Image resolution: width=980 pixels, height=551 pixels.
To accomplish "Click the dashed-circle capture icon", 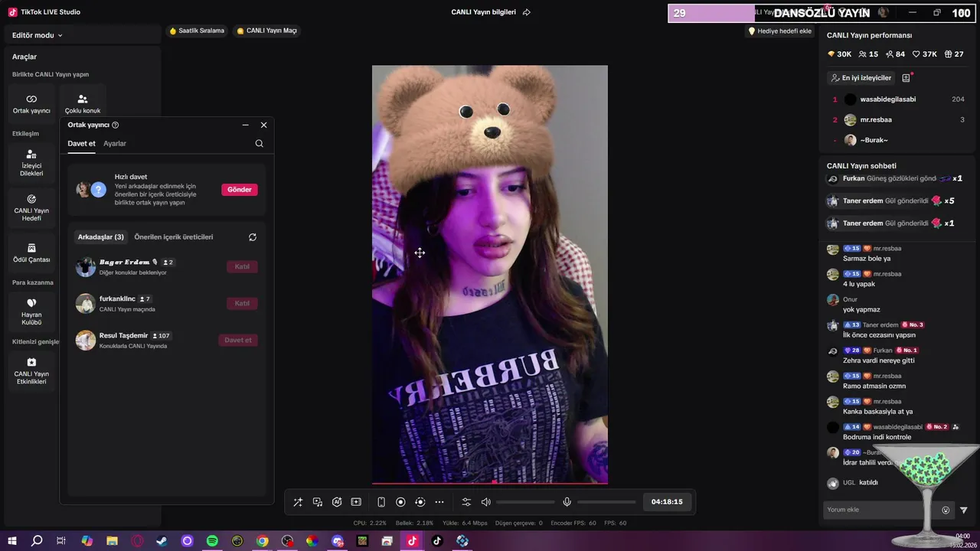I will tap(420, 502).
